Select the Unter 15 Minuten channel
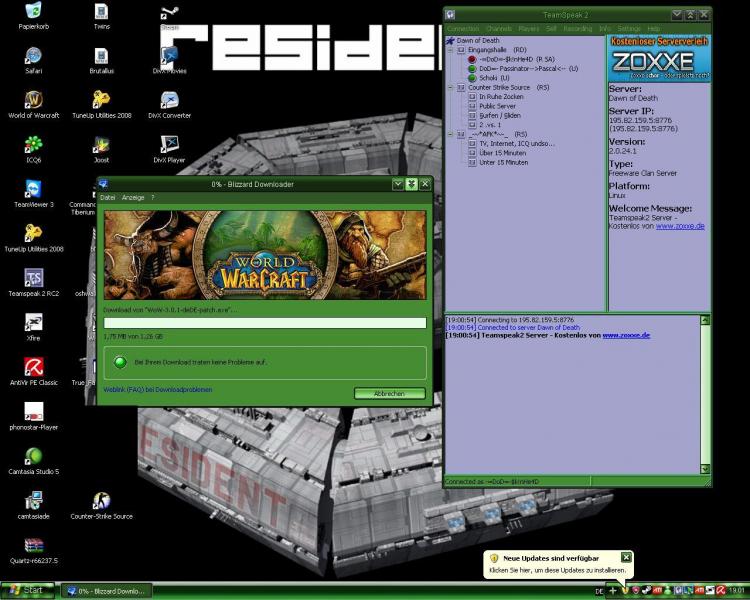This screenshot has height=600, width=750. click(498, 163)
